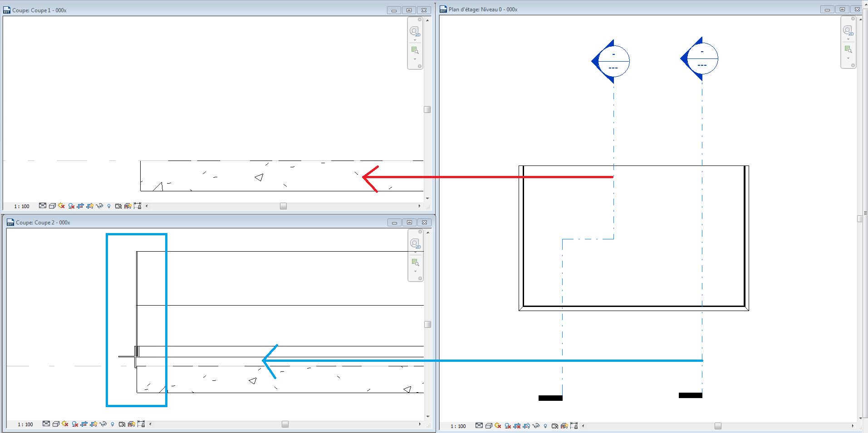The width and height of the screenshot is (868, 433).
Task: Toggle Reveal Hidden Elements lightbulb in Coupe 2
Action: click(113, 424)
